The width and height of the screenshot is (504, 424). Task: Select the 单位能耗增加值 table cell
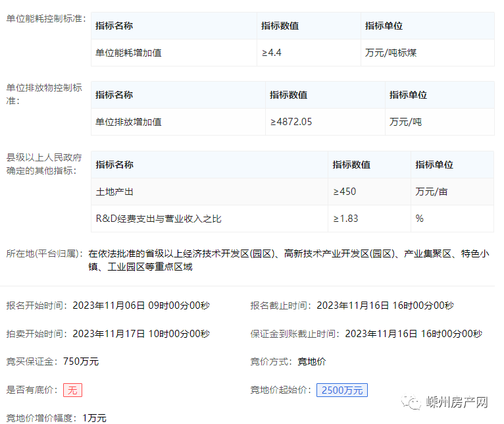[x=128, y=53]
